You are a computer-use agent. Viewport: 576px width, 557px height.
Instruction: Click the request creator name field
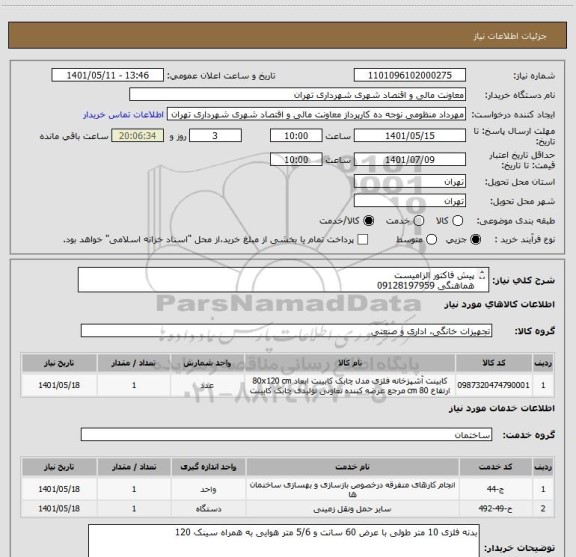(x=316, y=115)
